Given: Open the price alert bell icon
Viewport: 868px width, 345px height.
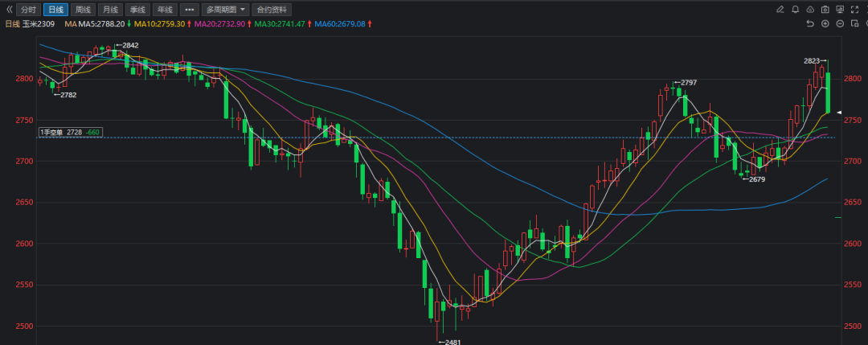Looking at the screenshot, I should [x=796, y=10].
